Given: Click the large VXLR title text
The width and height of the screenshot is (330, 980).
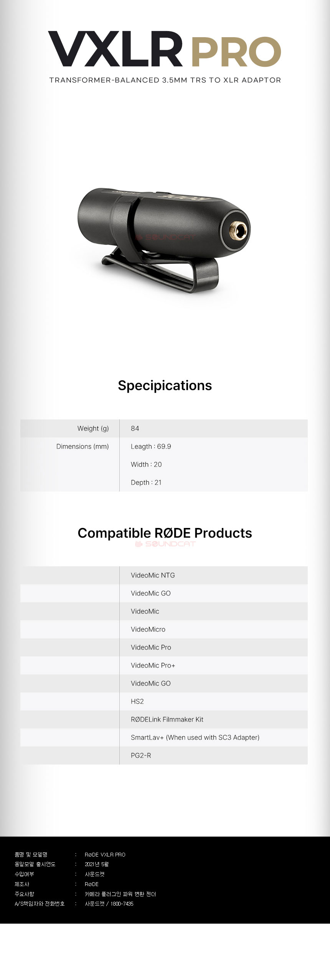Looking at the screenshot, I should [115, 50].
